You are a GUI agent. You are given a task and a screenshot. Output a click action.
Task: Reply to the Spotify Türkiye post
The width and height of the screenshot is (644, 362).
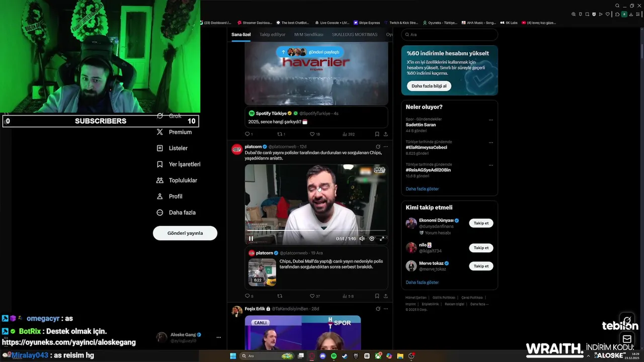pos(249,134)
